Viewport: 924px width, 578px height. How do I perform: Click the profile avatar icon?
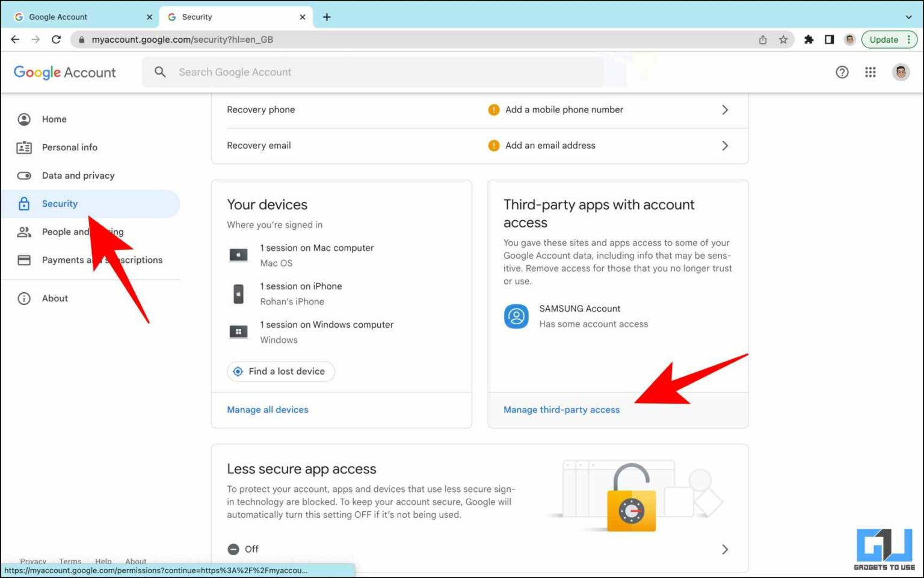coord(901,72)
